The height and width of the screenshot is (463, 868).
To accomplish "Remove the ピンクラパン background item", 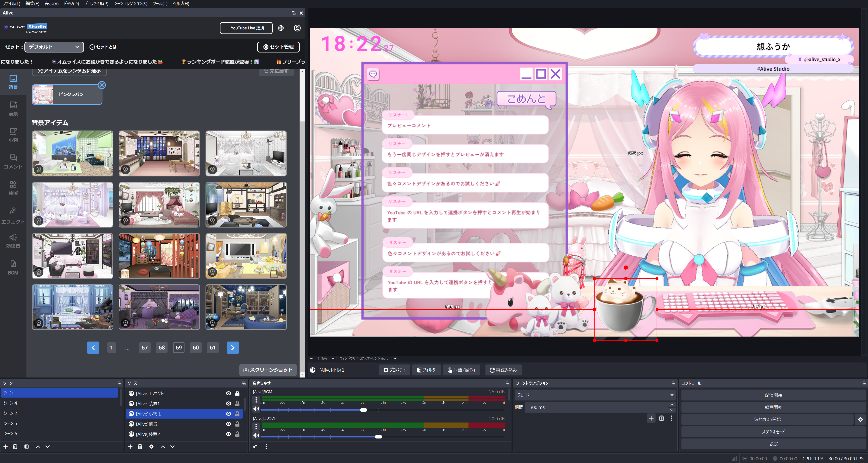I will (102, 85).
